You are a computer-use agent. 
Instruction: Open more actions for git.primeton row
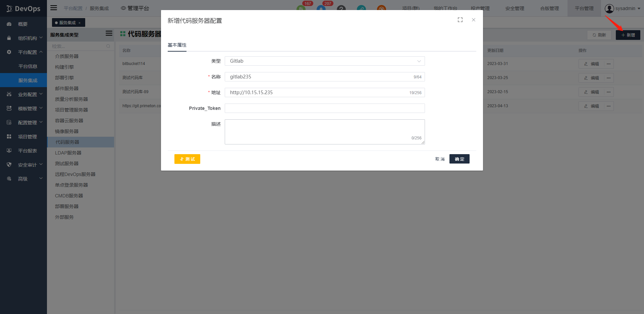click(x=609, y=106)
